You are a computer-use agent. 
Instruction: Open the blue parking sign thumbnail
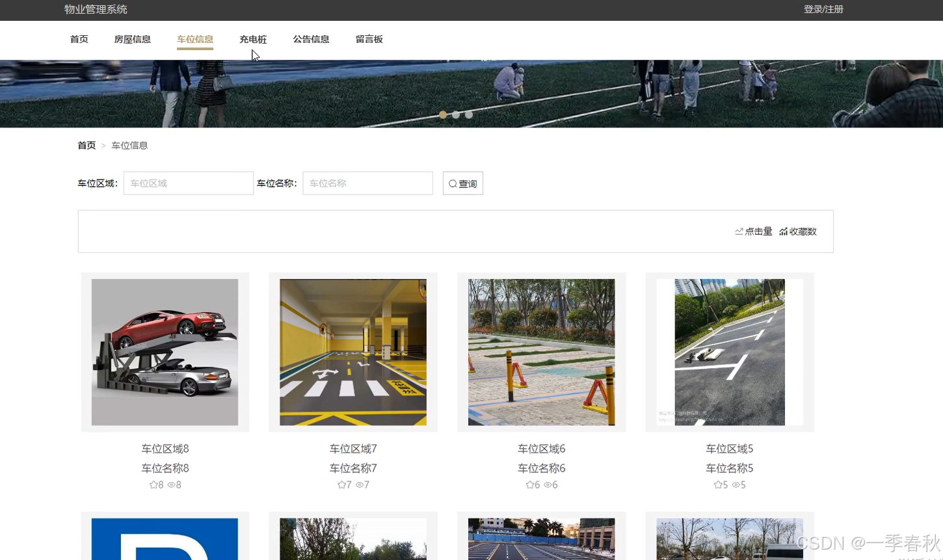(165, 539)
